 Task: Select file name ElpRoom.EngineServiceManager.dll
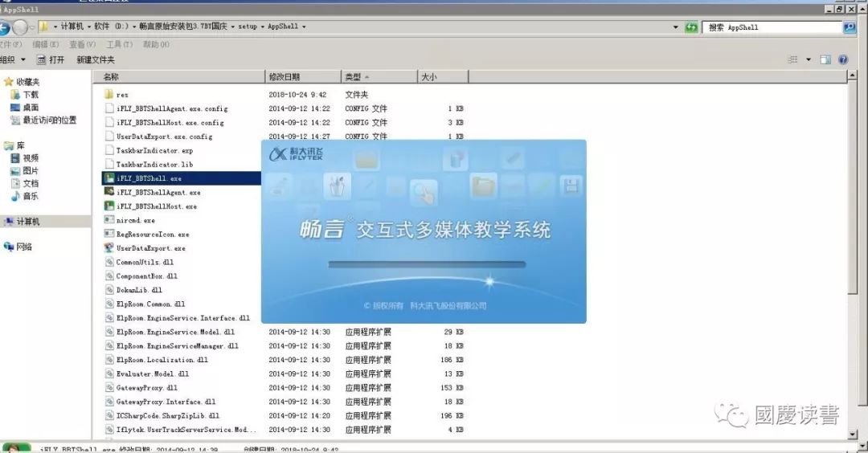click(177, 345)
